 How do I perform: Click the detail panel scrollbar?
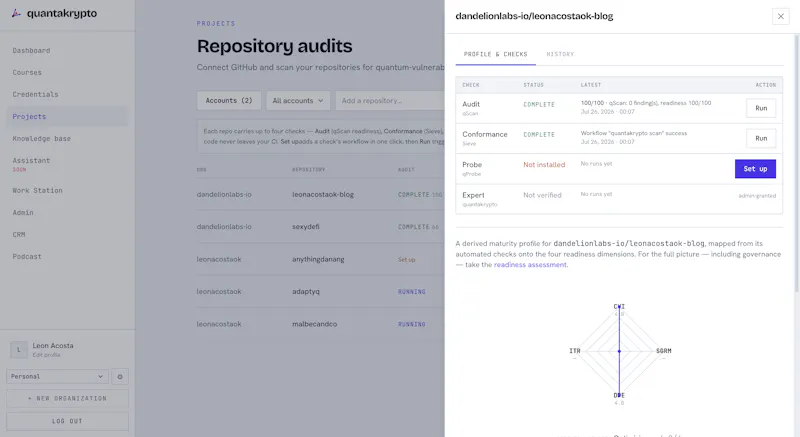(x=797, y=163)
